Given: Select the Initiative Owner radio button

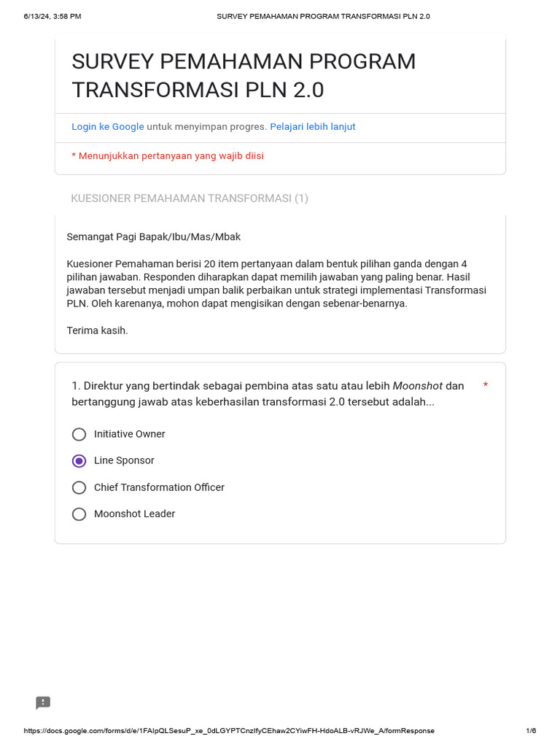Looking at the screenshot, I should coord(79,435).
